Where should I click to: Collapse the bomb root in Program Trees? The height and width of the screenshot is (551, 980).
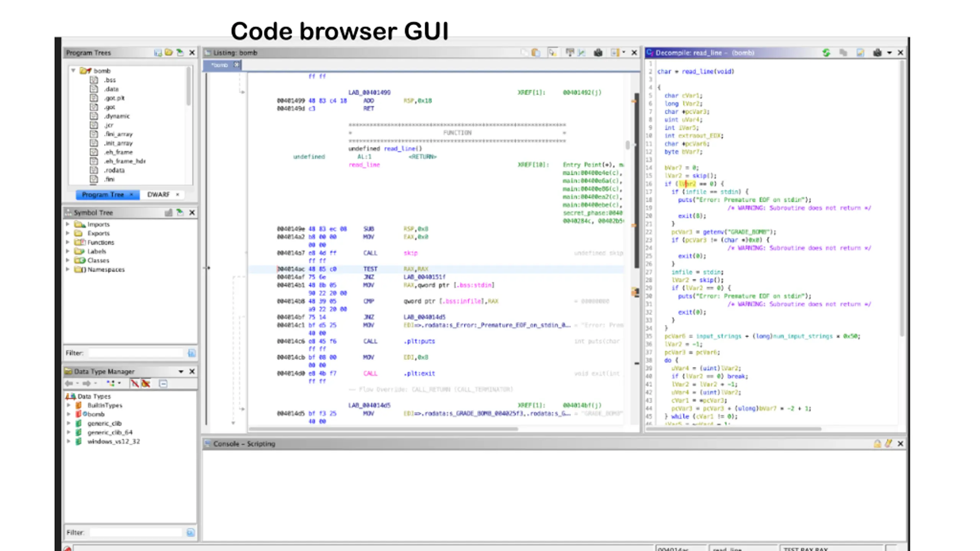[73, 70]
